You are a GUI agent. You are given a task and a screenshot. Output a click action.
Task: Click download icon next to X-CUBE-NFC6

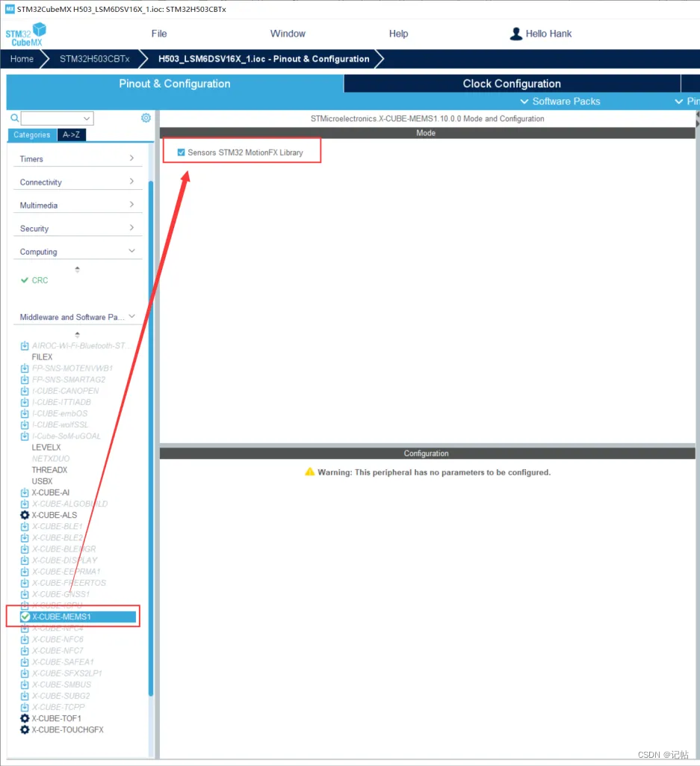[x=25, y=640]
